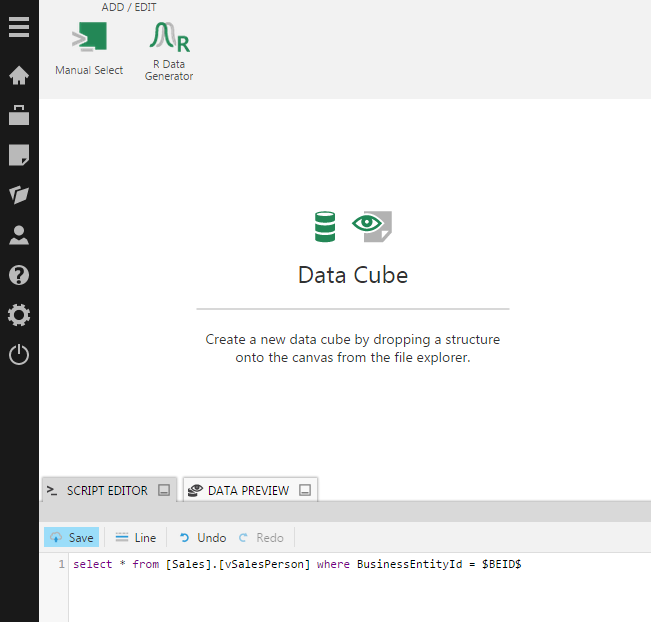Minimize the Data Preview panel

305,490
